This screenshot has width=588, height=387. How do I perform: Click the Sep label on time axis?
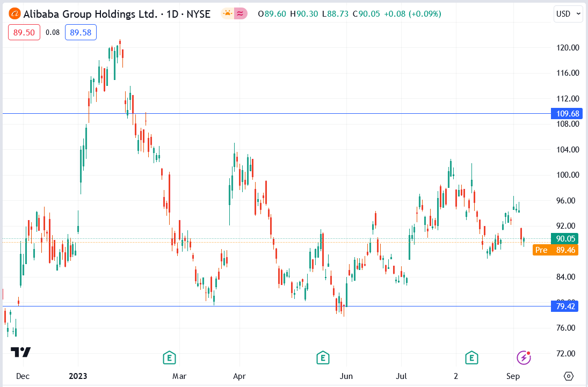[x=513, y=376]
